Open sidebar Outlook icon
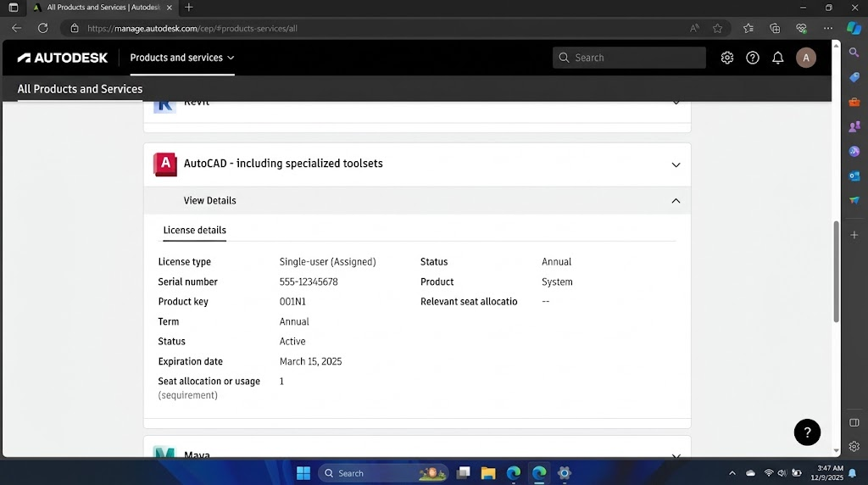Viewport: 868px width, 485px height. point(854,176)
